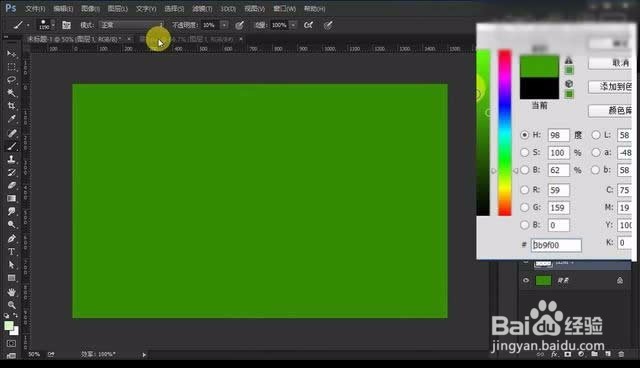The width and height of the screenshot is (640, 368).
Task: Open the opacity 10% slider arrow
Action: point(224,25)
